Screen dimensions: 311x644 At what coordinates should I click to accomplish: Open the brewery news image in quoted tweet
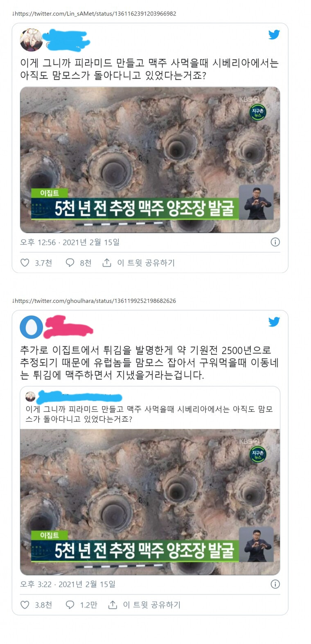pyautogui.click(x=150, y=502)
